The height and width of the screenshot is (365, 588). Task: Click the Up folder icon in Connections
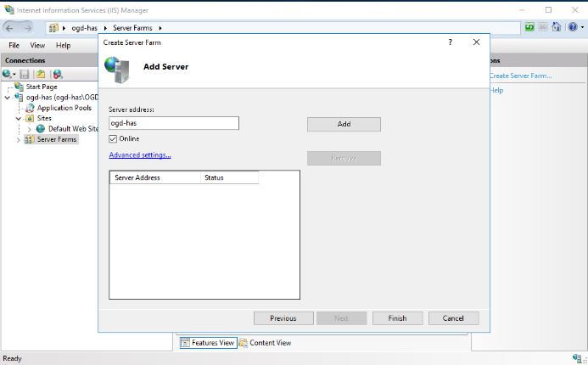(41, 75)
